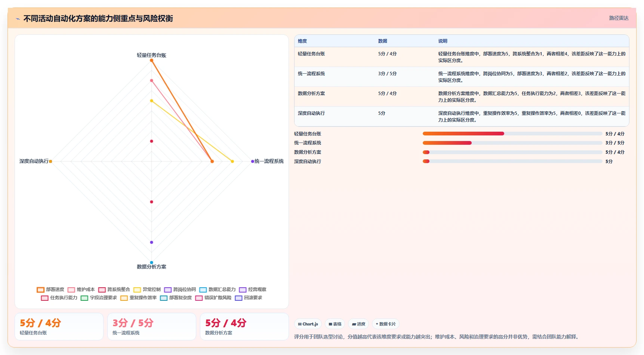Toggle the 维护成本 legend series
Viewport: 644px width, 355px height.
click(x=81, y=290)
